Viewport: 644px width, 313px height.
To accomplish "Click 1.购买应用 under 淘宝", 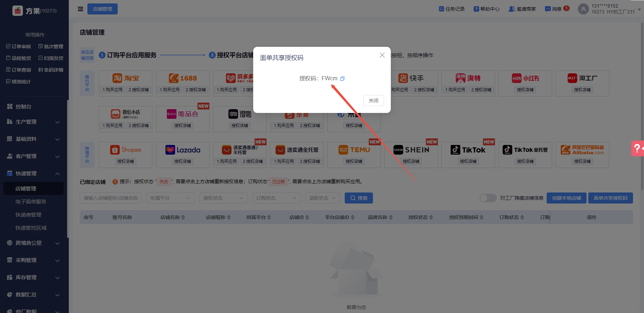I will pyautogui.click(x=112, y=90).
